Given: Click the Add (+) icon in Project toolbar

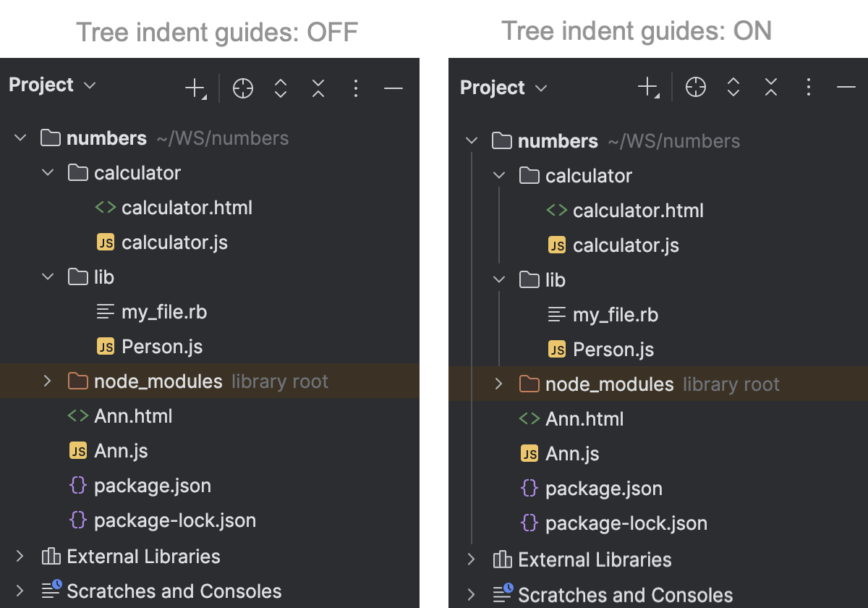Looking at the screenshot, I should (194, 88).
